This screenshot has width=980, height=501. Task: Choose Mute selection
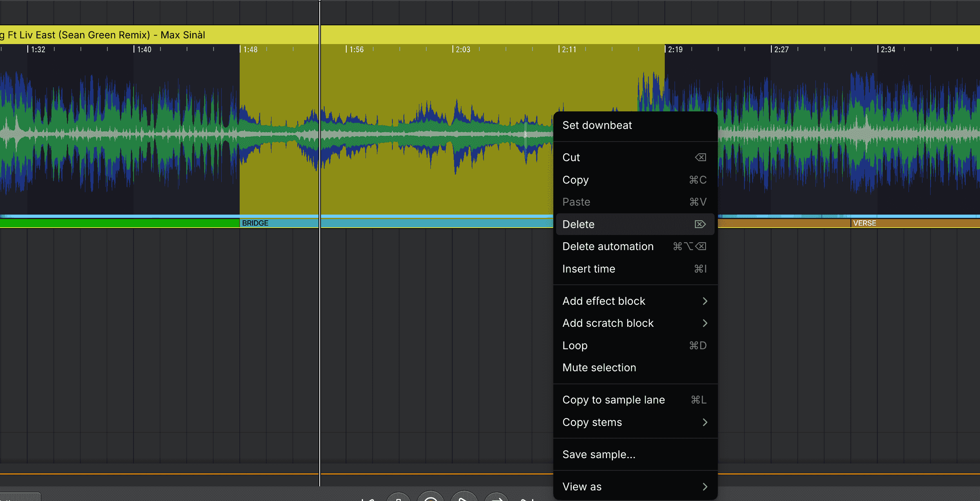[x=635, y=368]
